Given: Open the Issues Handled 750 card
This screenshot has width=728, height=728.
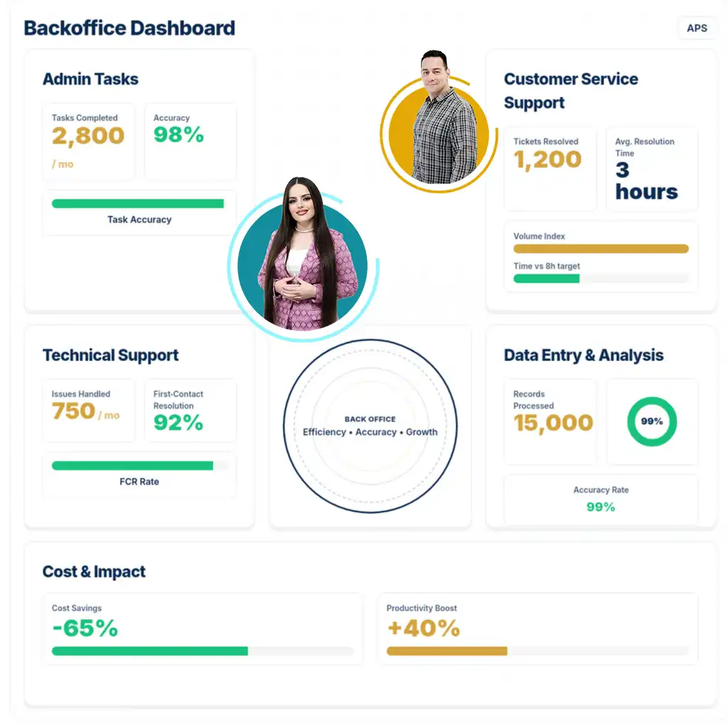Looking at the screenshot, I should 89,410.
